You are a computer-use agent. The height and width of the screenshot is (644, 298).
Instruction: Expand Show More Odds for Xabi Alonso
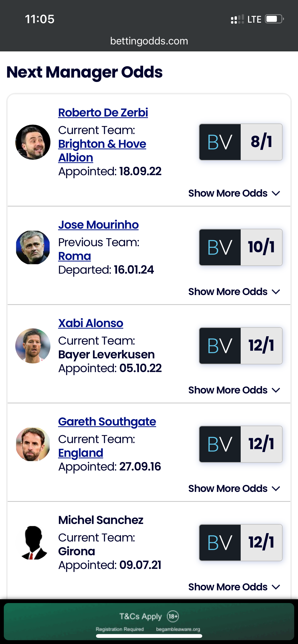click(234, 390)
